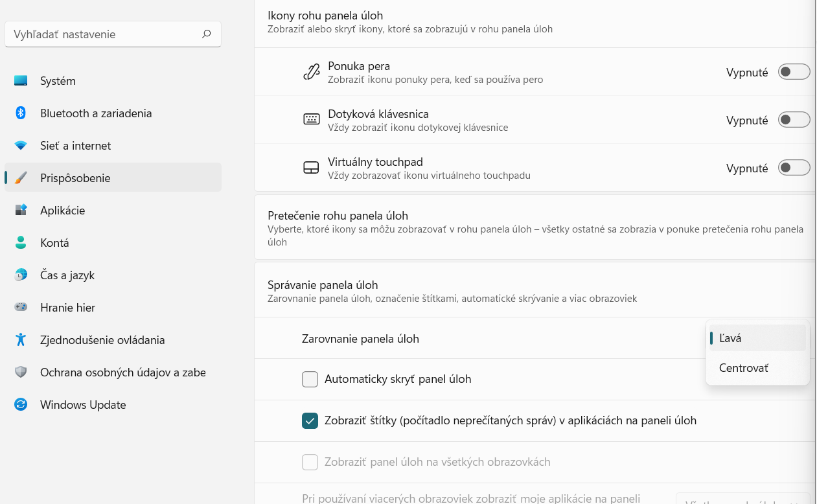Go to Ochrana osobných údajov page
This screenshot has width=817, height=504.
(122, 372)
